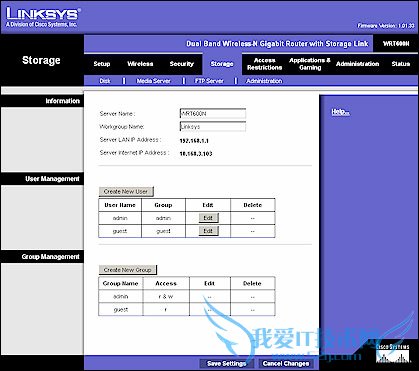Click the Cisco Systems logo
The image size is (419, 371).
point(392,353)
